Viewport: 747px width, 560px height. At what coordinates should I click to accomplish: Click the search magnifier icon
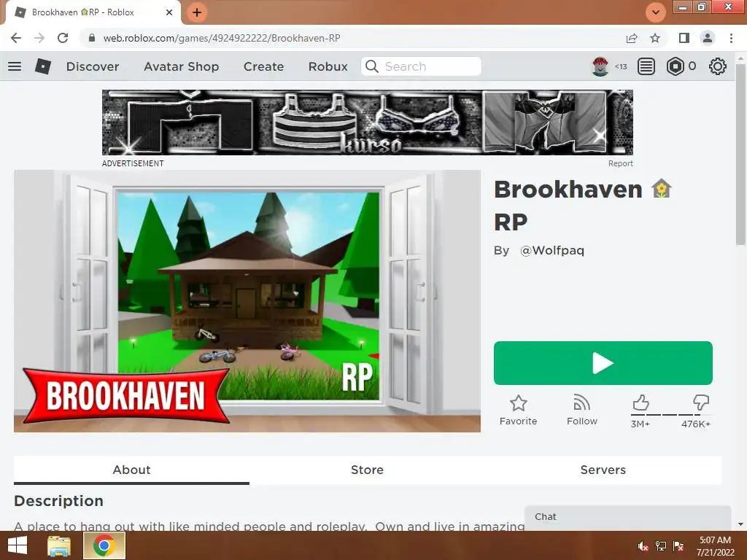tap(371, 66)
